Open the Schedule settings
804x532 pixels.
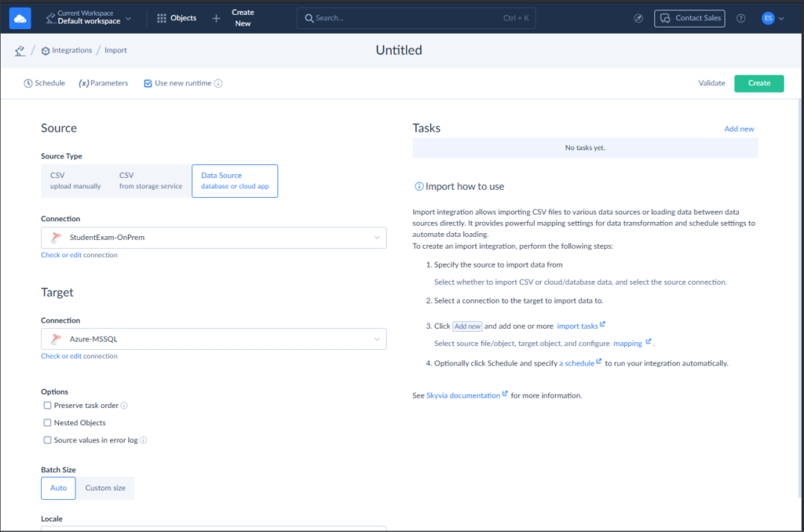click(x=45, y=83)
